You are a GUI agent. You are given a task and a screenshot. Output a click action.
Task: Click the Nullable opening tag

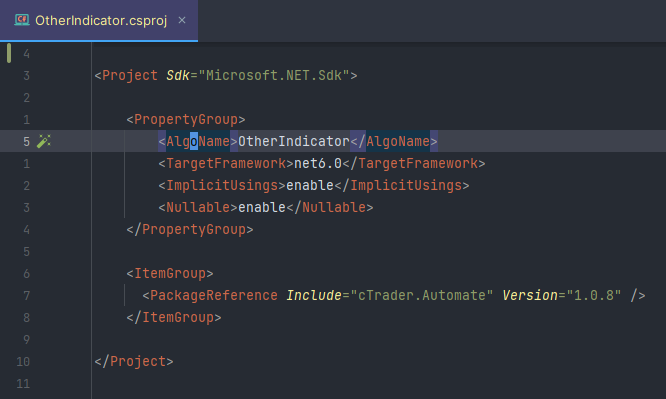198,207
